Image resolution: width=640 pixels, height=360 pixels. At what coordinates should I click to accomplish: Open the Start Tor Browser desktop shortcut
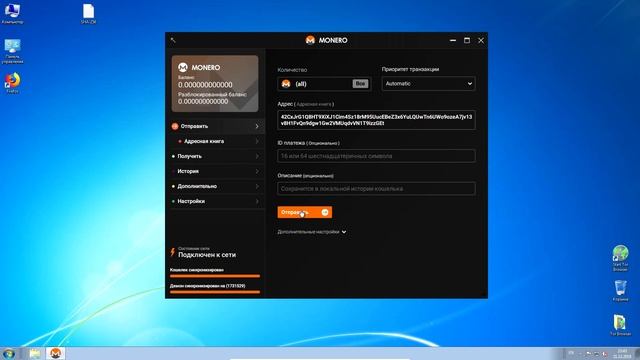(x=620, y=258)
